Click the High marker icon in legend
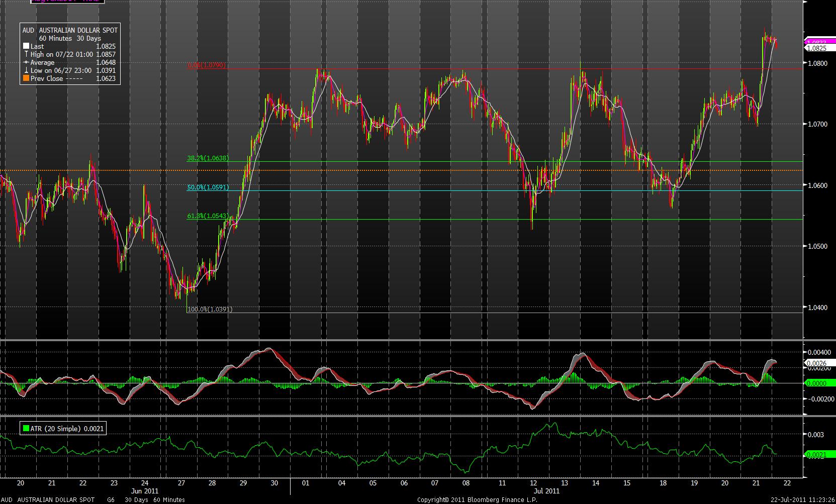The image size is (836, 504). tap(26, 54)
